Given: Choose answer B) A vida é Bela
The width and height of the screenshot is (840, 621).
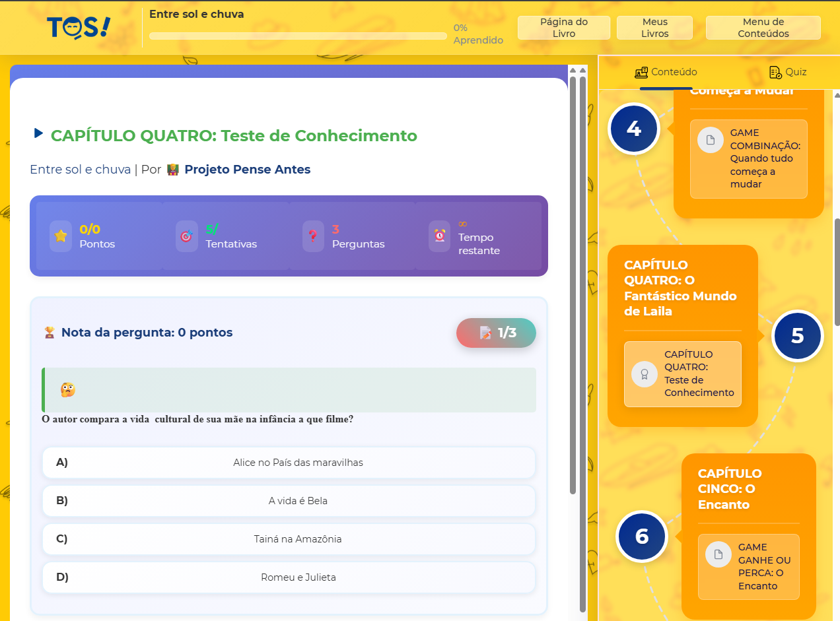Looking at the screenshot, I should pos(289,501).
